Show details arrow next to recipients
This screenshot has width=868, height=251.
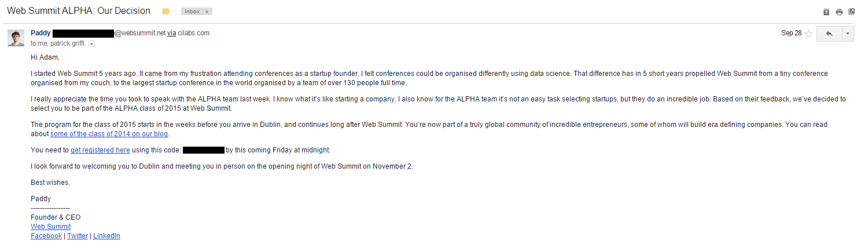coord(92,43)
